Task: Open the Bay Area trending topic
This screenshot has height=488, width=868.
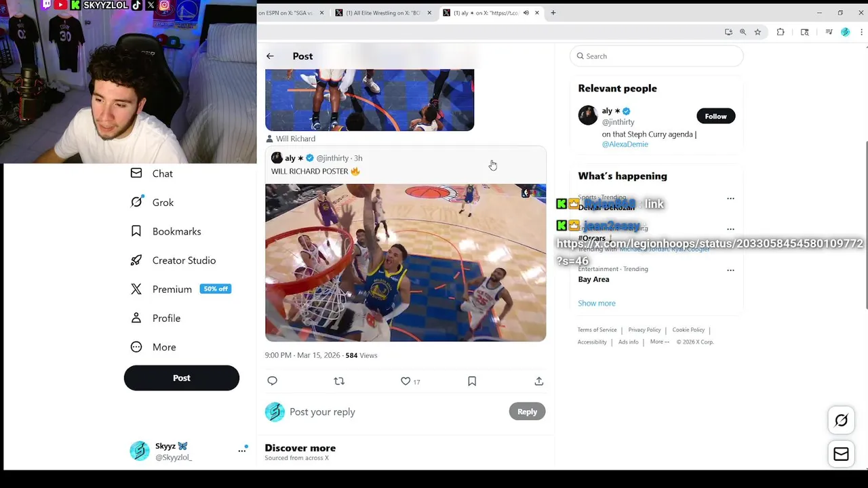Action: click(x=593, y=279)
